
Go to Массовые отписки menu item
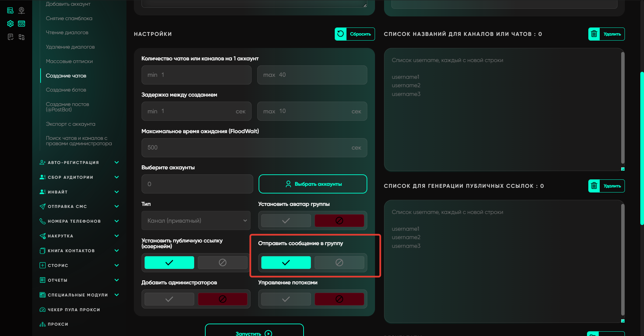click(x=69, y=61)
